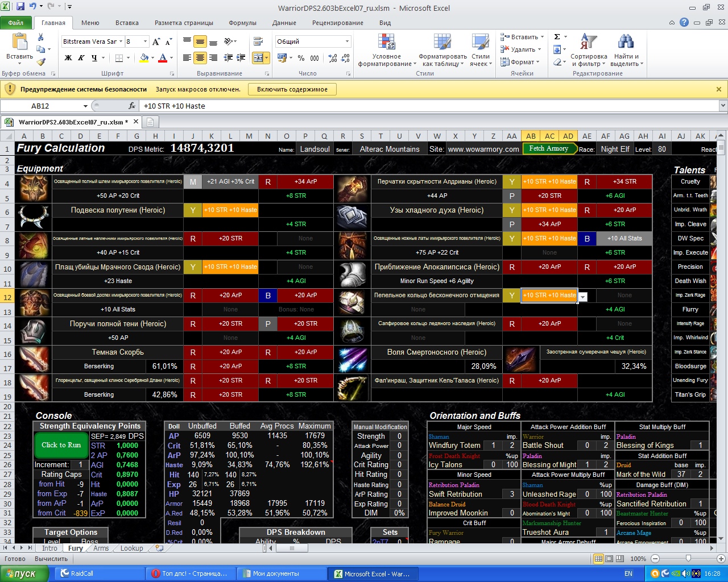Open the Bitstream Vera font name dropdown
This screenshot has width=728, height=582.
pos(121,41)
